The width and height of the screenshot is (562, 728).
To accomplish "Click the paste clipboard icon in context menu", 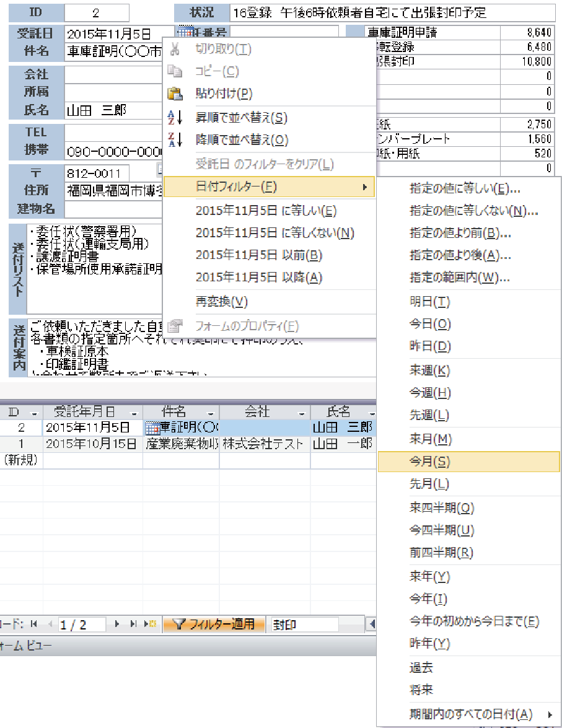I will pyautogui.click(x=176, y=94).
